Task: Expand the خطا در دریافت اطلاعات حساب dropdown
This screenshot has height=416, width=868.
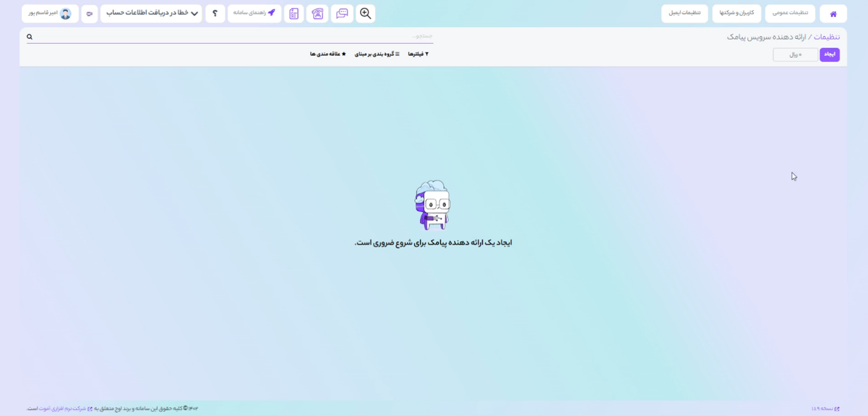Action: click(151, 13)
